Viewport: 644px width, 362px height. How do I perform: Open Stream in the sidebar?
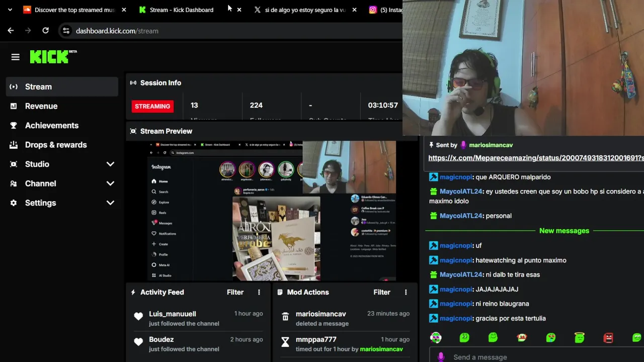pyautogui.click(x=62, y=86)
